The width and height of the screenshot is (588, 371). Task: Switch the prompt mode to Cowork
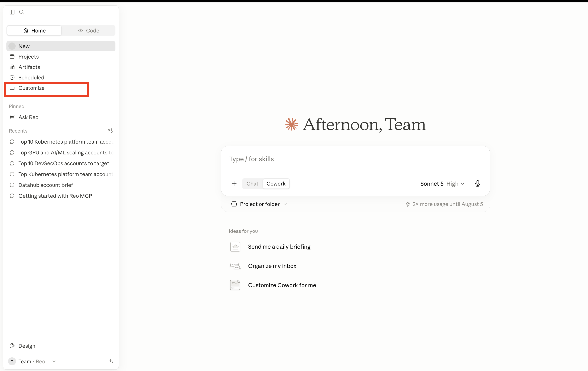click(276, 184)
